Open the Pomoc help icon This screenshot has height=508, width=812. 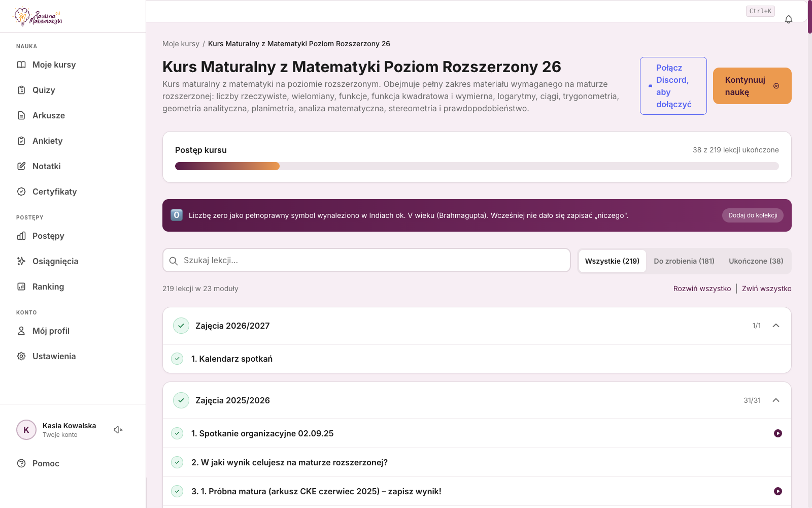(x=21, y=463)
